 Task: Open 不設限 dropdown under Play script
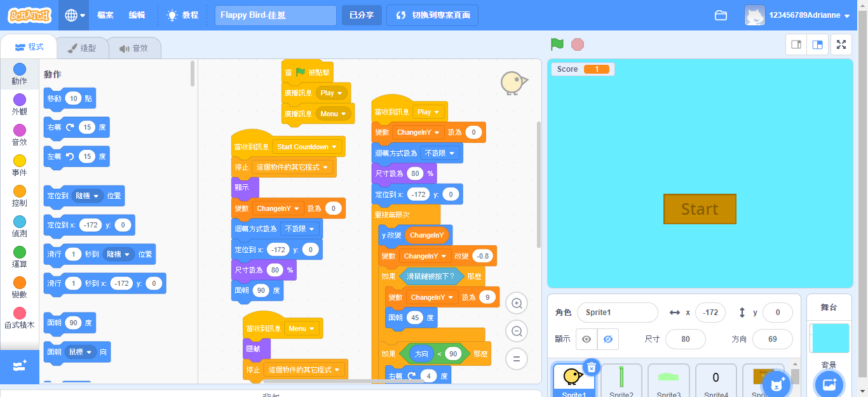pos(440,153)
